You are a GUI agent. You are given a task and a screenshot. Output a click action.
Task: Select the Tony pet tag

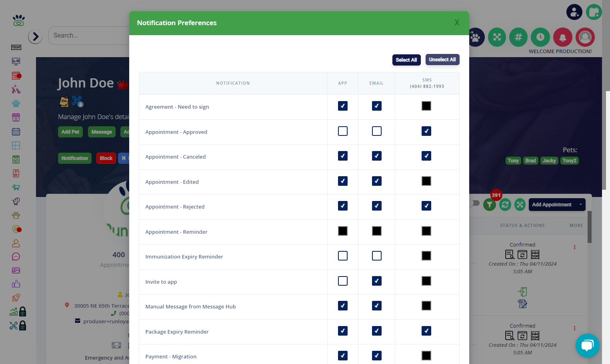513,161
